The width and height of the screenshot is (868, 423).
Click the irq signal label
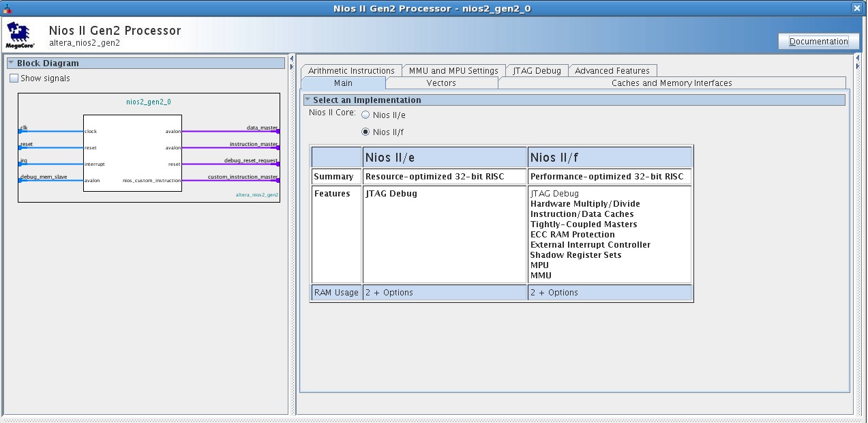tap(23, 161)
